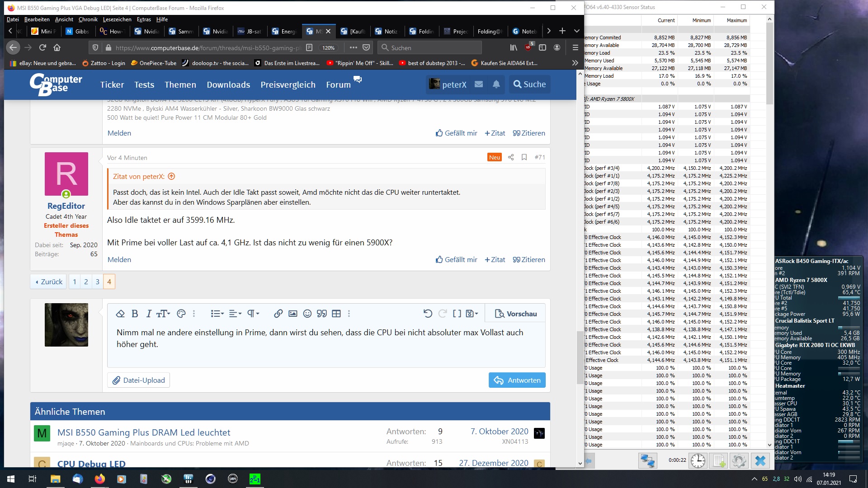Toggle Firefox reader view icon in the address bar

point(309,47)
